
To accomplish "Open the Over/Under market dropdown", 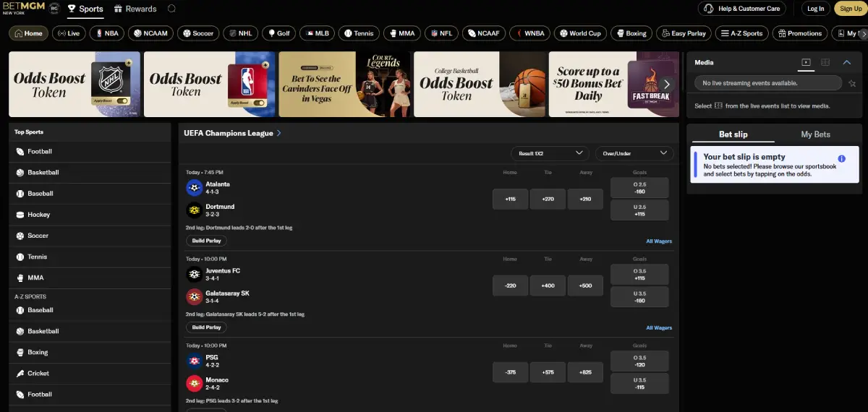I will tap(634, 153).
